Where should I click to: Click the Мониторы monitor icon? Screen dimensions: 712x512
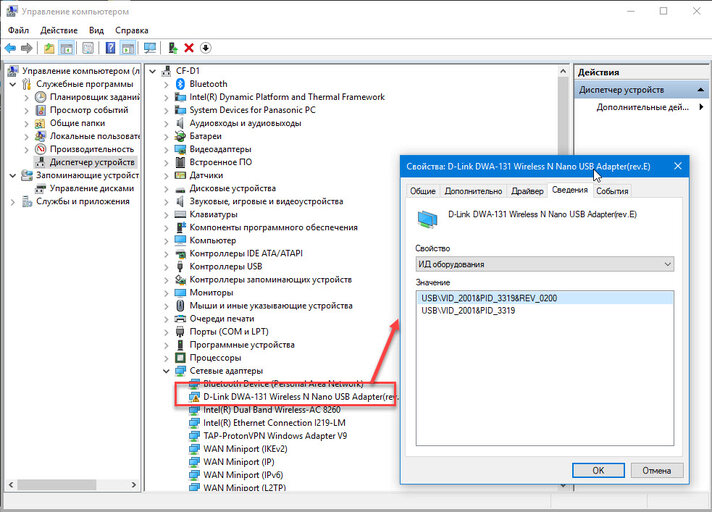pos(180,293)
